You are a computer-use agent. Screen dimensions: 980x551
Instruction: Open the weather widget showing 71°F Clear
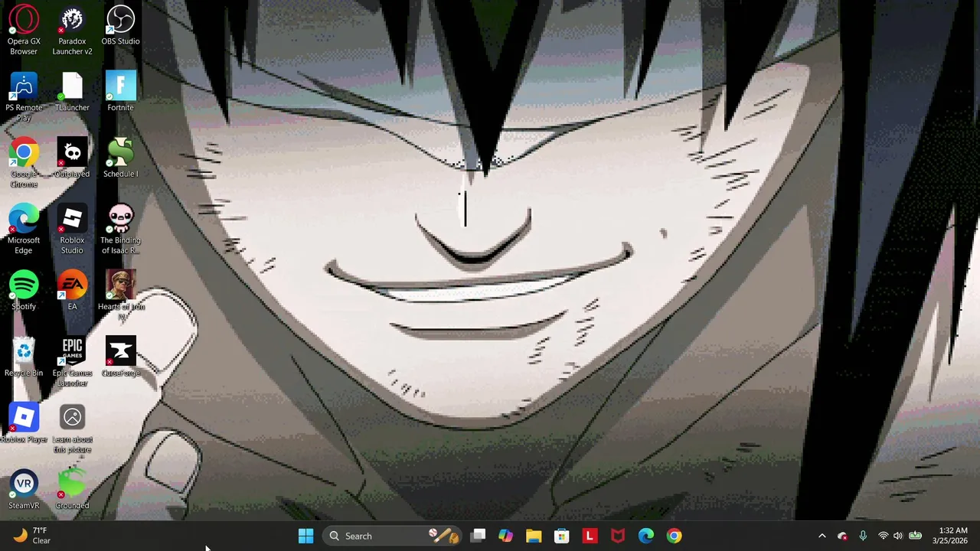coord(31,536)
